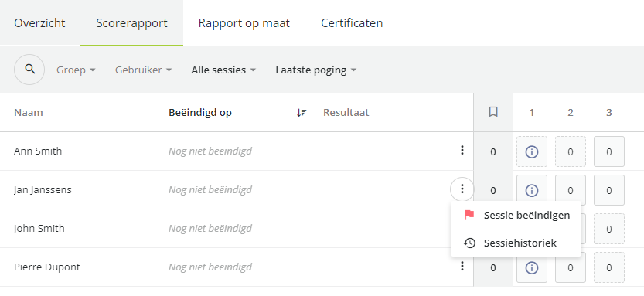Screen dimensions: 644x296
Task: Close Jan Janssens' three-dot menu button
Action: 462,189
